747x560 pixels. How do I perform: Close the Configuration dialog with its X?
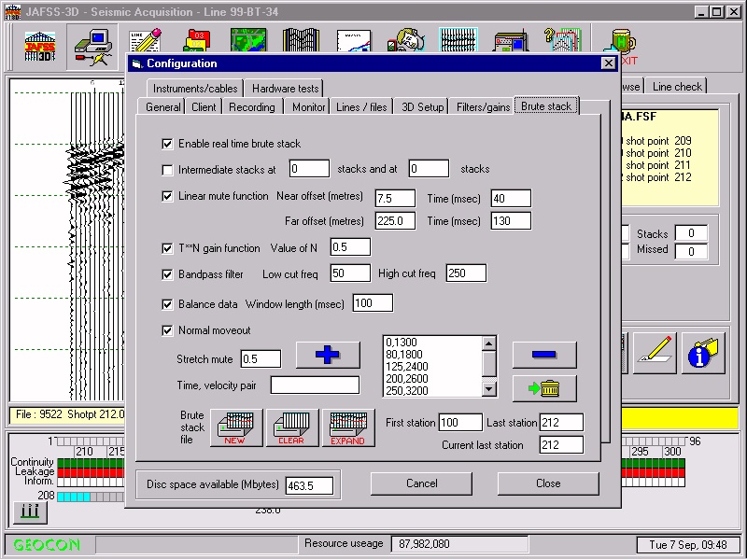609,63
